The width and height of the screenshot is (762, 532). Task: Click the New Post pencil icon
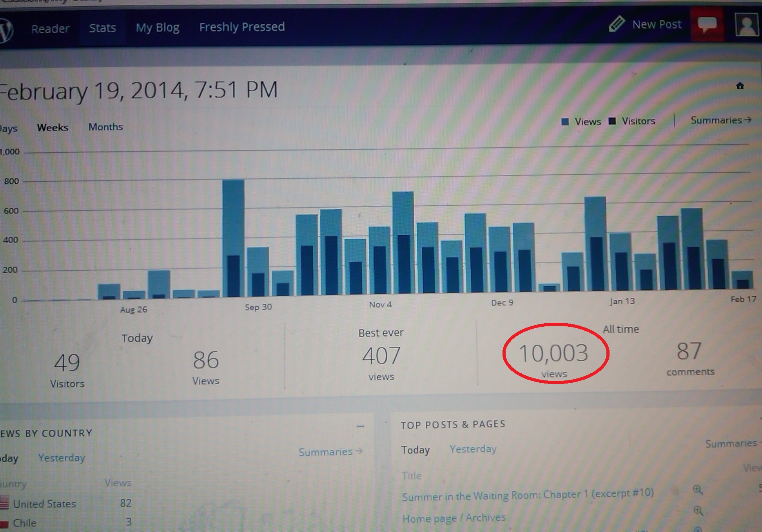(617, 24)
